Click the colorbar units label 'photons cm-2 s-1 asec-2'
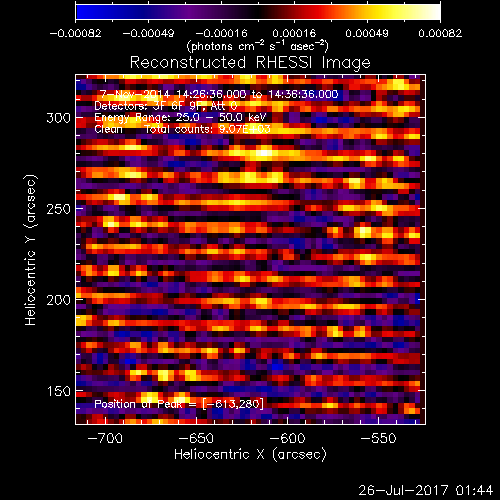Screen dimensions: 500x500 pyautogui.click(x=258, y=46)
